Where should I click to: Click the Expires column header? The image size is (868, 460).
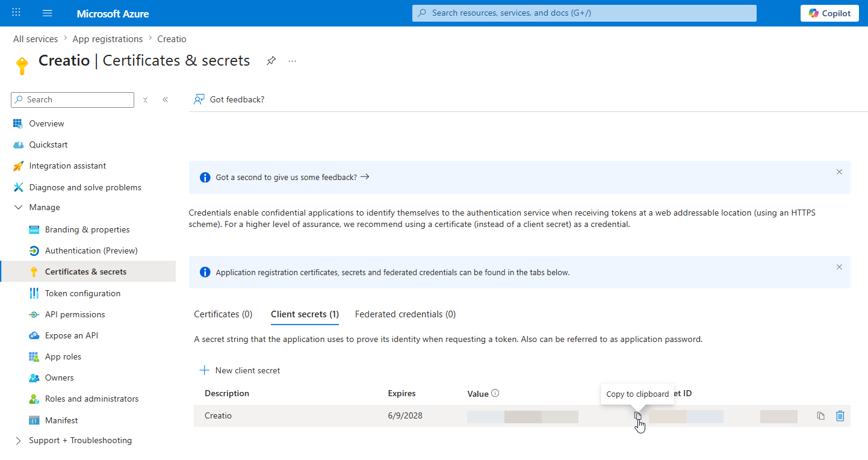click(x=401, y=393)
